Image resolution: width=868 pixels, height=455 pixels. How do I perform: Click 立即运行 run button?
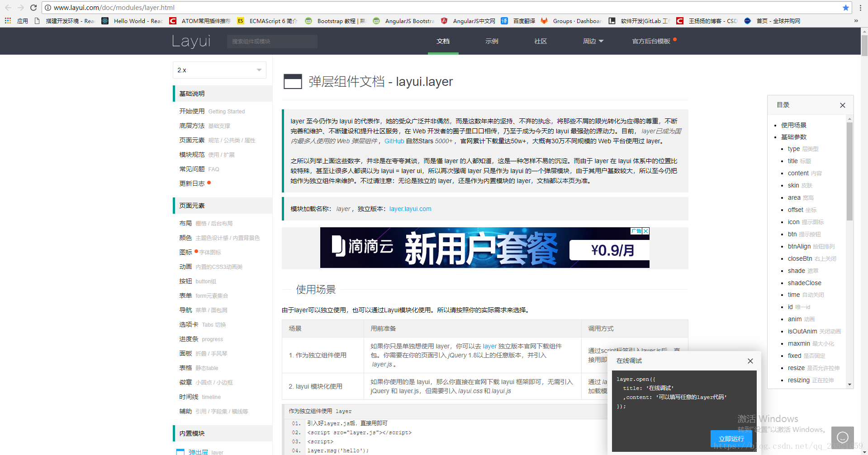click(x=731, y=439)
